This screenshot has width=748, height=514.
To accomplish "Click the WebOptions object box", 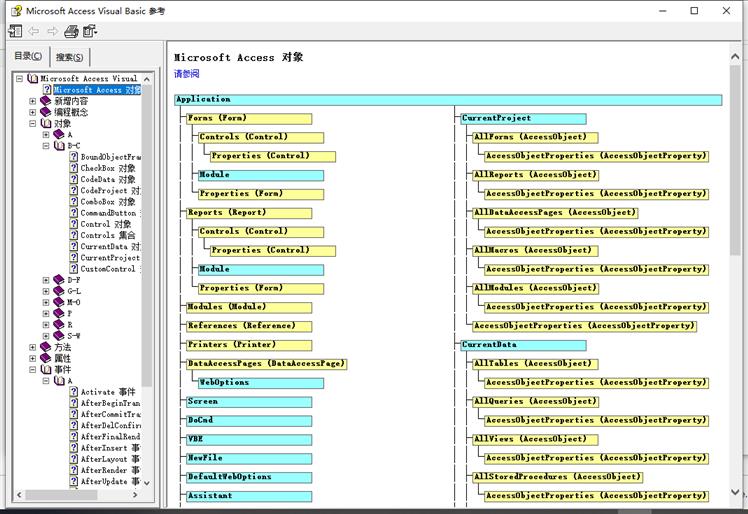I will pos(261,383).
